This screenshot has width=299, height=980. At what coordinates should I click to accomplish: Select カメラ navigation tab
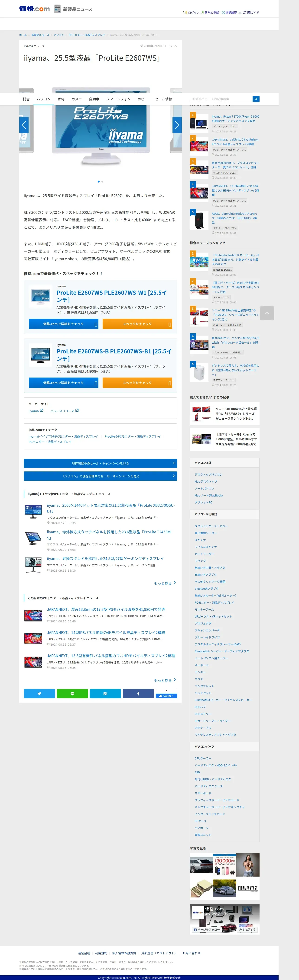pos(77,99)
